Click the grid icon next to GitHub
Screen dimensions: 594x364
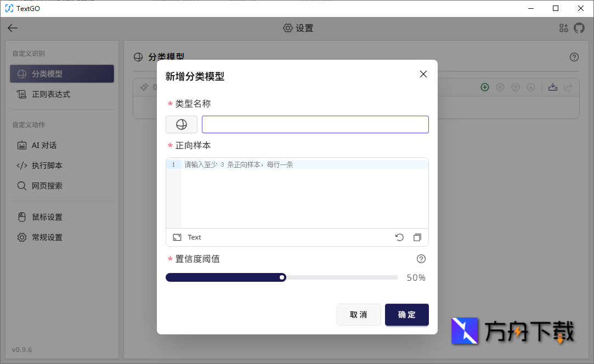pos(563,28)
